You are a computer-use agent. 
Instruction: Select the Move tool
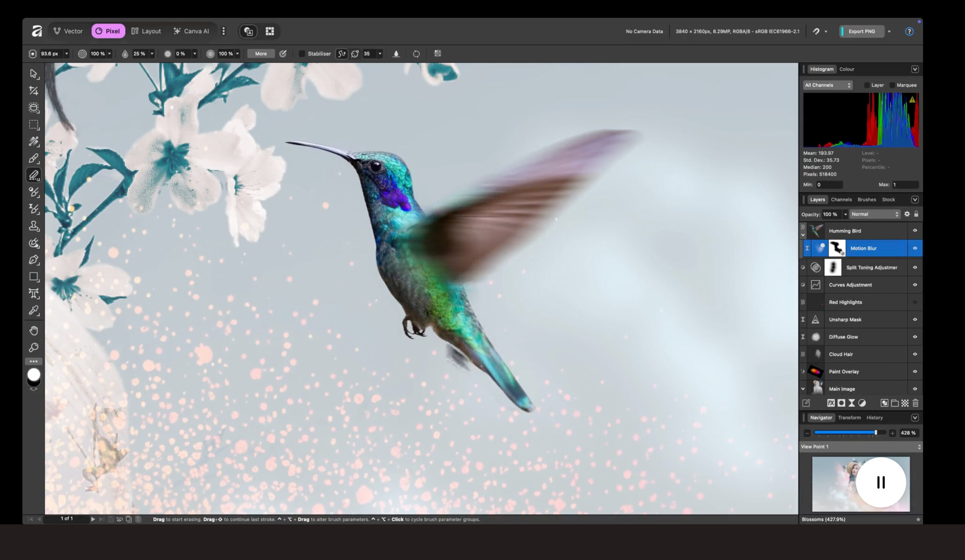pos(34,74)
